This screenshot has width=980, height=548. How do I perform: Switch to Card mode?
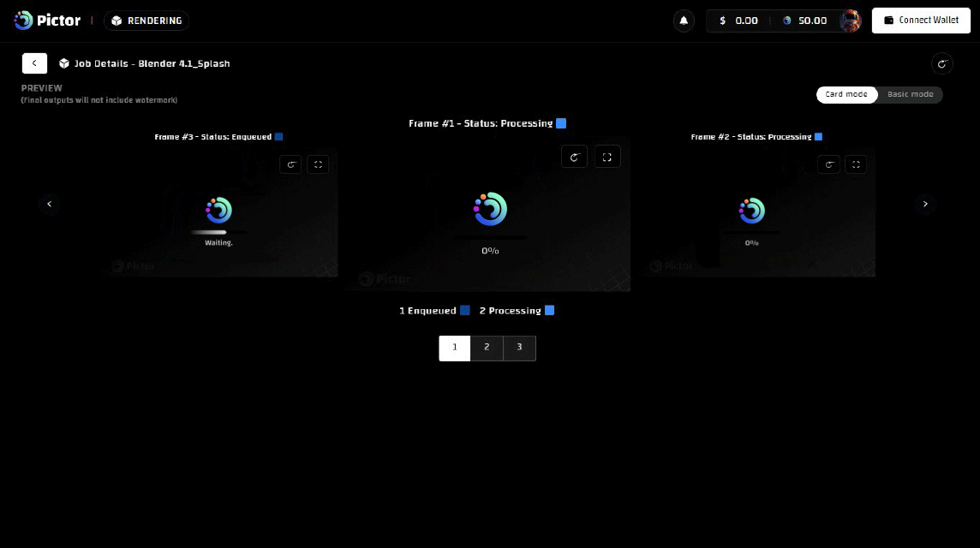pos(846,94)
